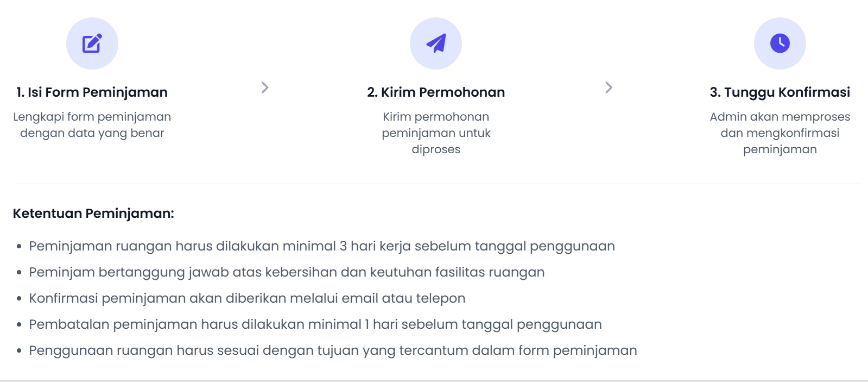Click the "Ketentuan Peminjaman:" heading
Viewport: 868px width, 382px height.
point(93,214)
